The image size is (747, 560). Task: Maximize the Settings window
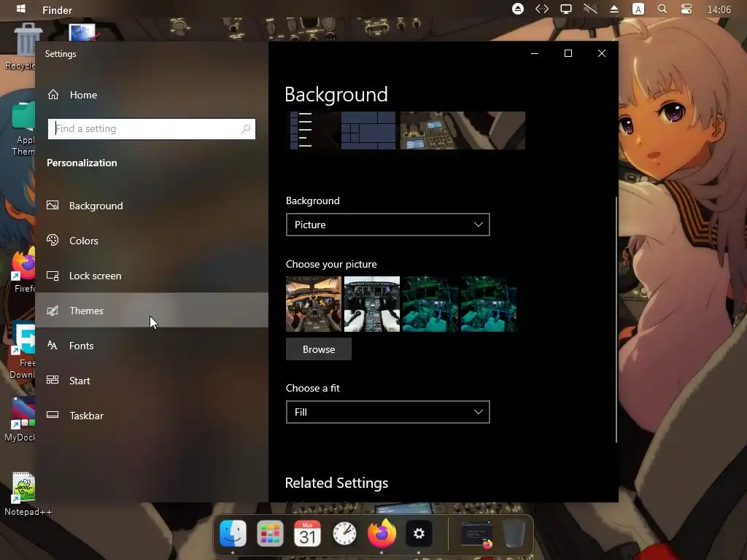568,53
